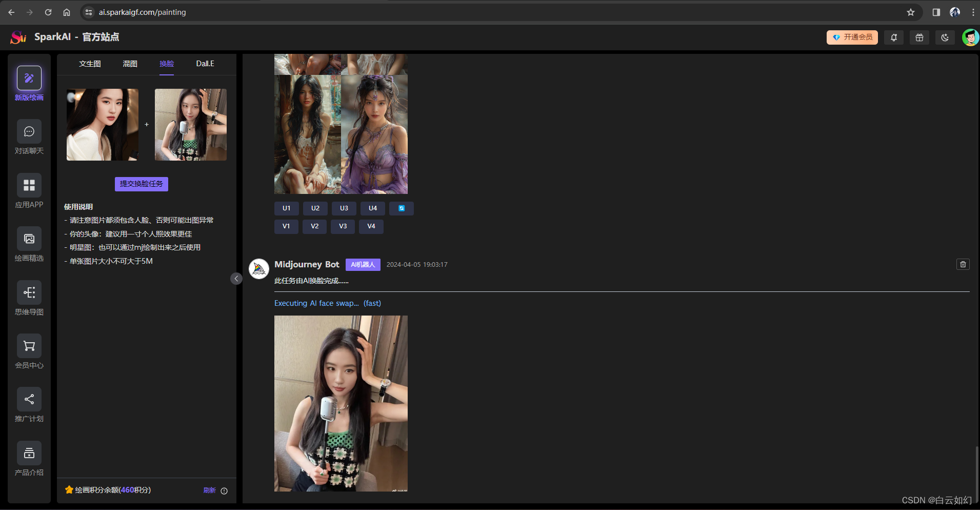Screen dimensions: 980x510
Task: Click the 提交换脸任务 submit button
Action: 142,184
